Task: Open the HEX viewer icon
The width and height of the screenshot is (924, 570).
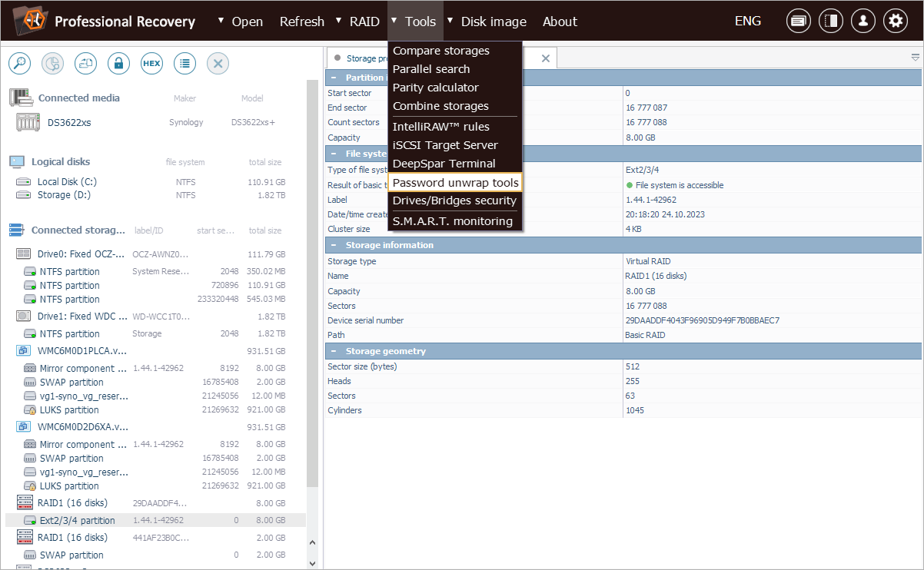Action: coord(151,64)
